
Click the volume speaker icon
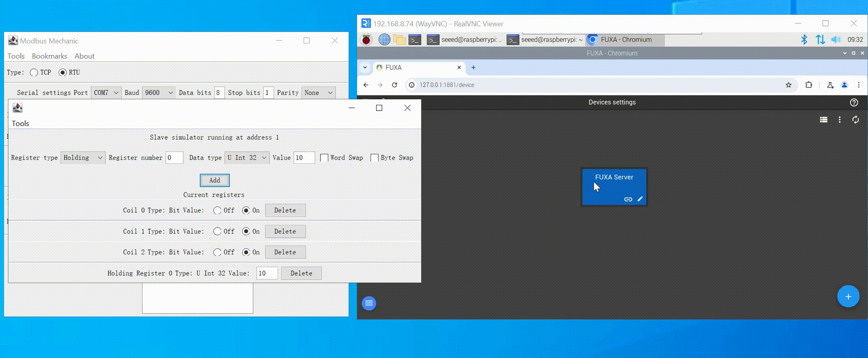click(x=835, y=40)
